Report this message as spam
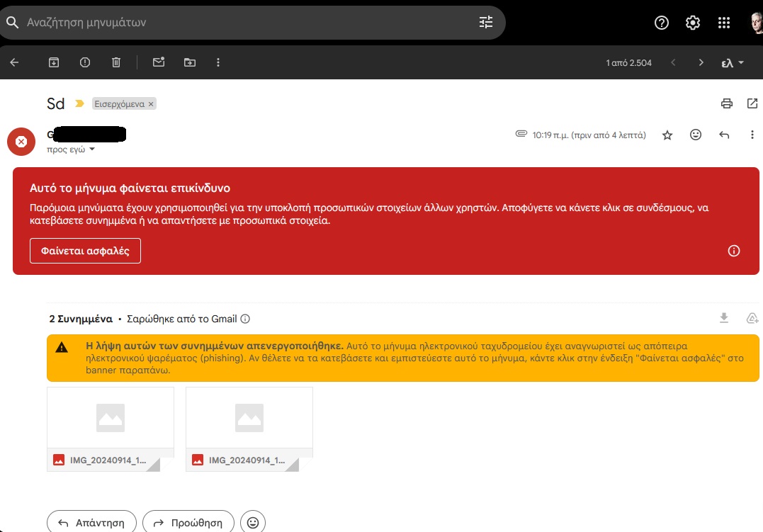 click(x=85, y=62)
